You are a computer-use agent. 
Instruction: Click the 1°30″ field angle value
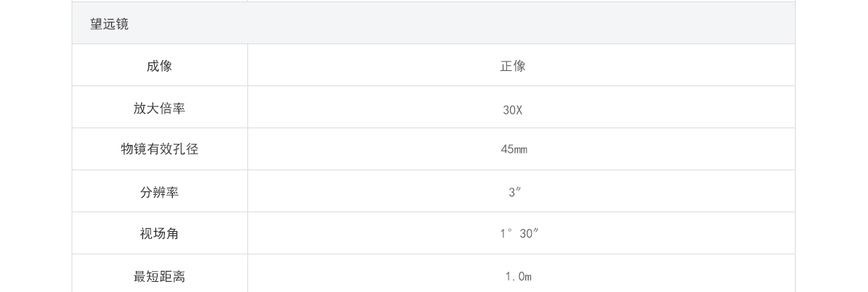[519, 233]
